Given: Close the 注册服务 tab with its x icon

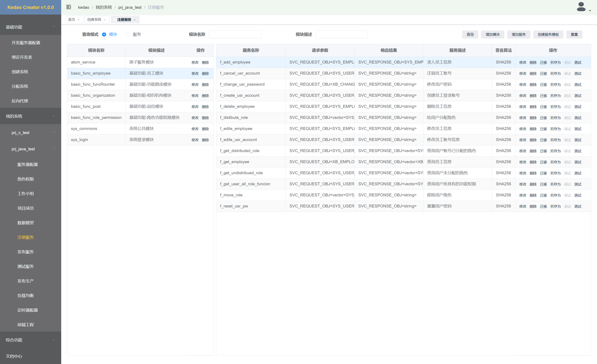Looking at the screenshot, I should click(135, 20).
